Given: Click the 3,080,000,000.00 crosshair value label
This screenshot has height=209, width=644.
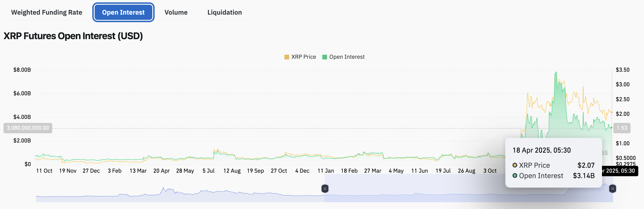Looking at the screenshot, I should pyautogui.click(x=28, y=128).
